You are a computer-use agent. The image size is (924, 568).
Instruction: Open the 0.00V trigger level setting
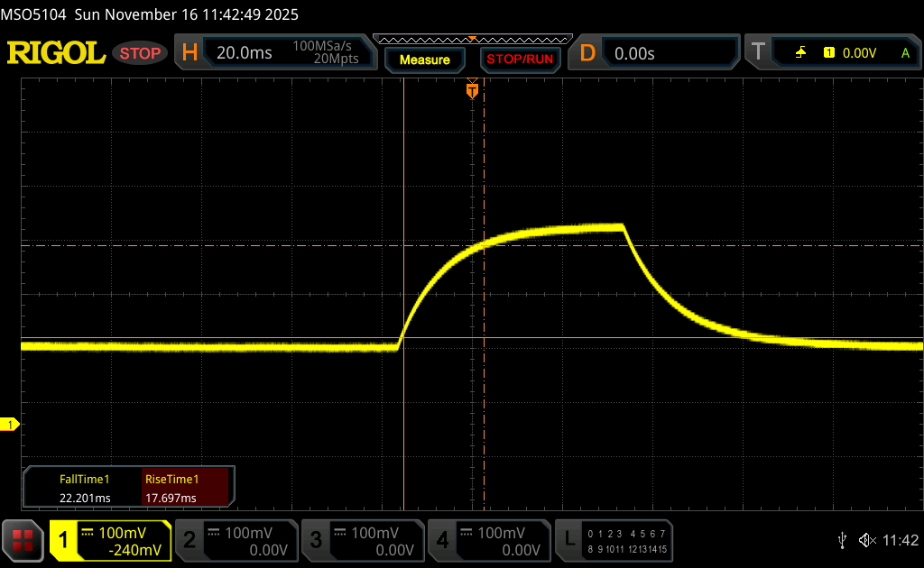click(859, 53)
